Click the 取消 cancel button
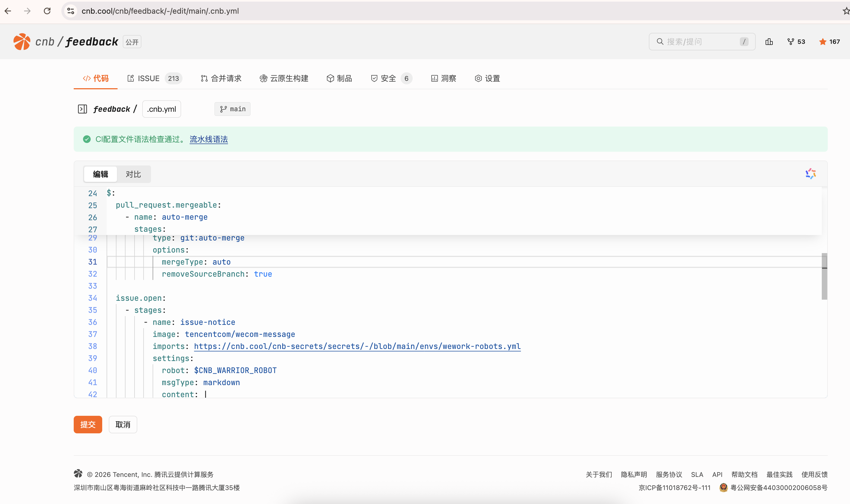Image resolution: width=850 pixels, height=504 pixels. (x=123, y=424)
